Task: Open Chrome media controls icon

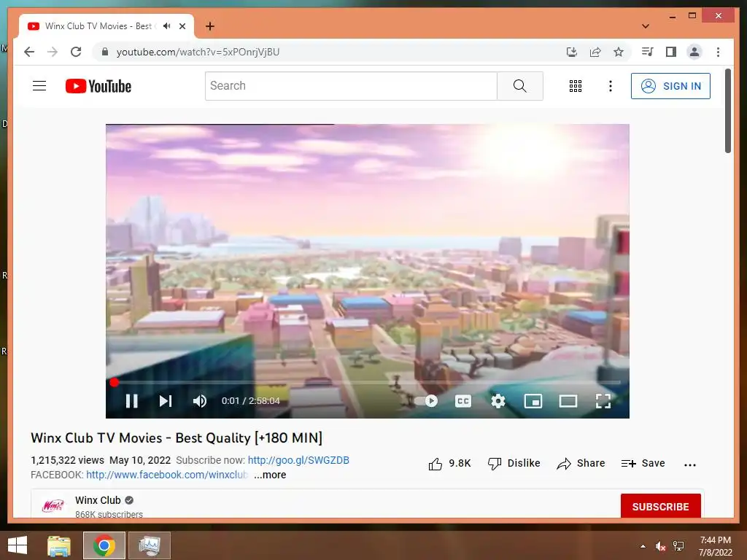Action: 648,52
